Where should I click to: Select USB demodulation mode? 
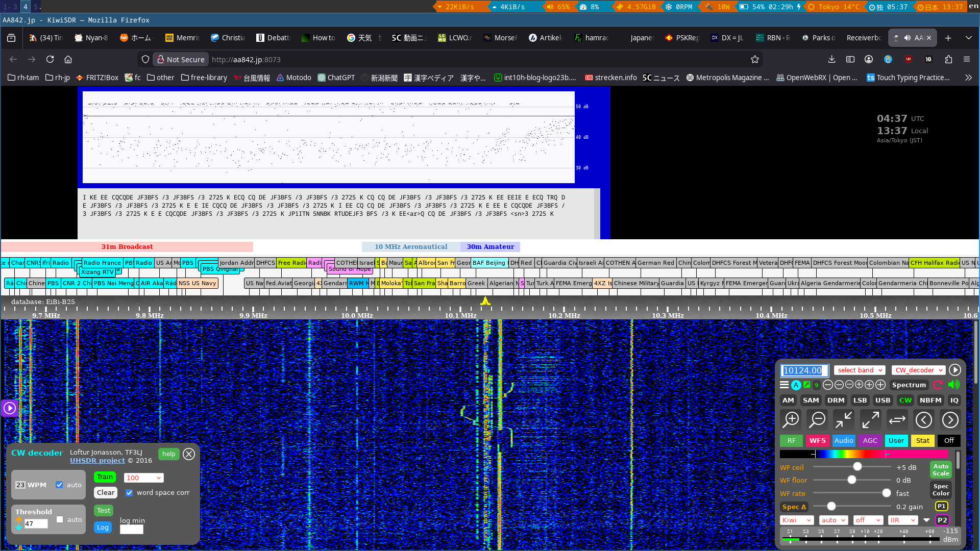click(x=883, y=400)
